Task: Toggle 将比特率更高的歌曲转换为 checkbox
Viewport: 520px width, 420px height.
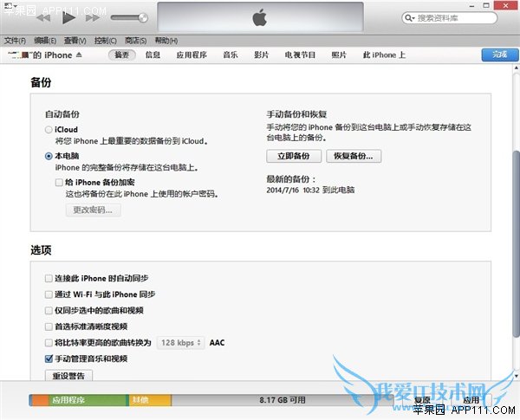Action: pos(49,342)
